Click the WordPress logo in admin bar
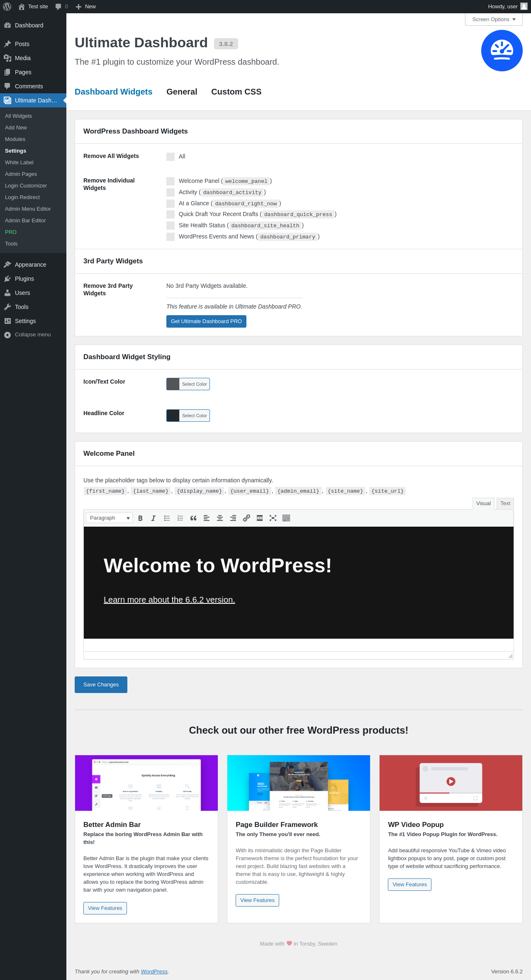 (7, 7)
